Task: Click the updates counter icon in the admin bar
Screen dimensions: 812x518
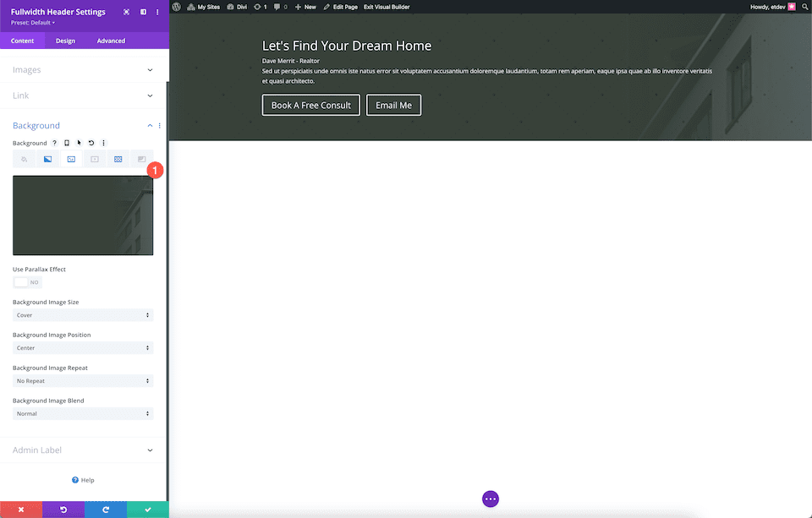Action: [260, 7]
